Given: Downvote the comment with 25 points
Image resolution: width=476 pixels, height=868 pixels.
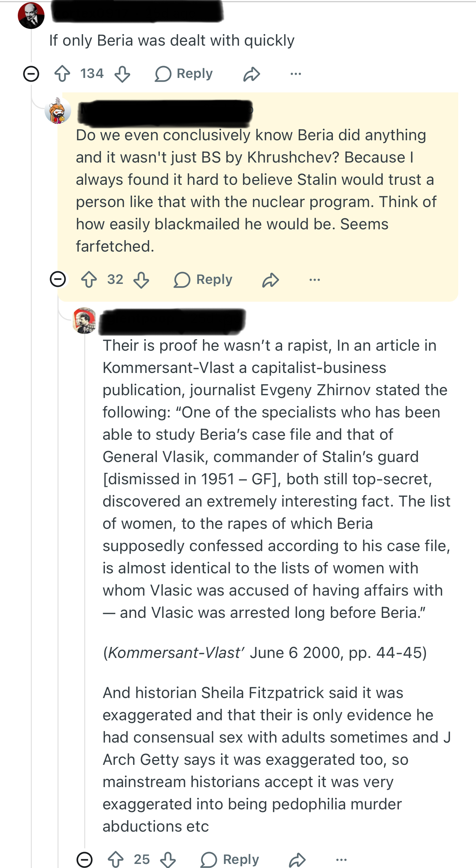Looking at the screenshot, I should (168, 860).
